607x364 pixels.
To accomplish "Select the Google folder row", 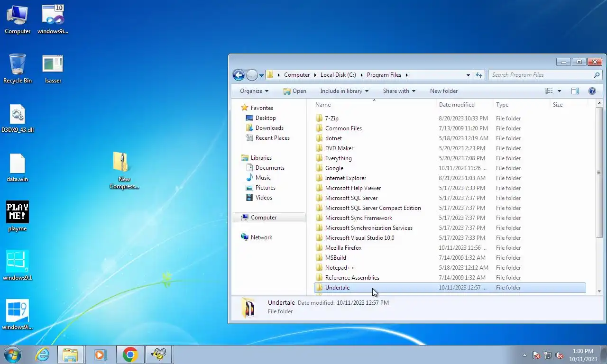I will click(450, 168).
